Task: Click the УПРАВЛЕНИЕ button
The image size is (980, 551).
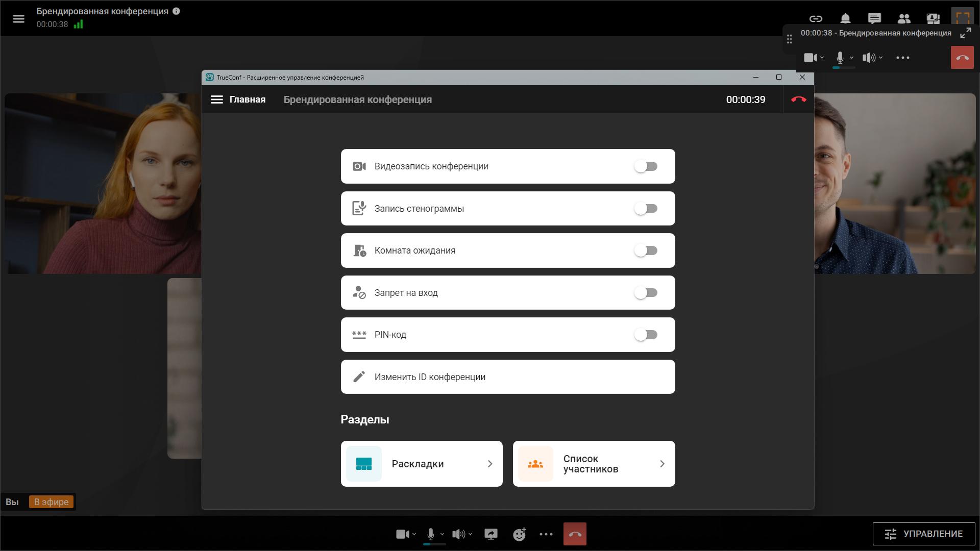Action: [x=923, y=534]
